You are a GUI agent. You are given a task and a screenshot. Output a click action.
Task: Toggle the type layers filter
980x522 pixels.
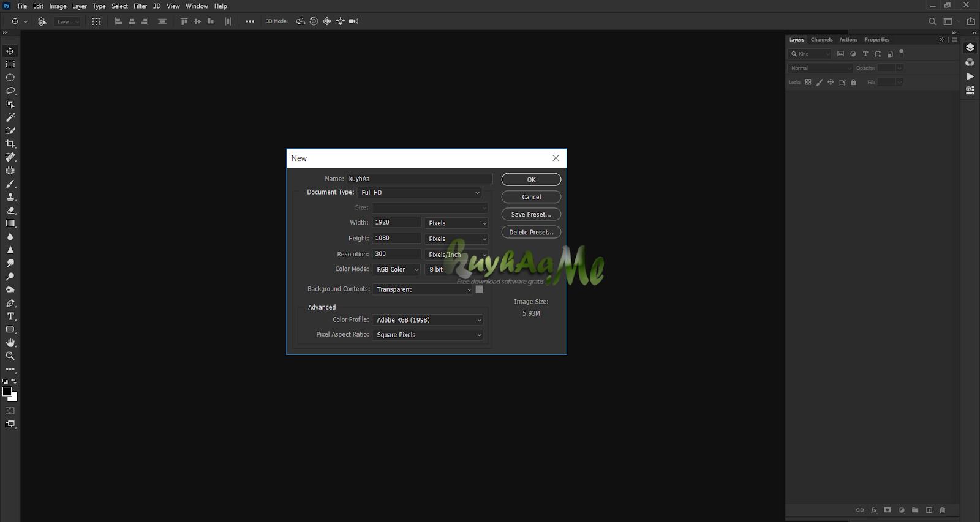pyautogui.click(x=865, y=54)
